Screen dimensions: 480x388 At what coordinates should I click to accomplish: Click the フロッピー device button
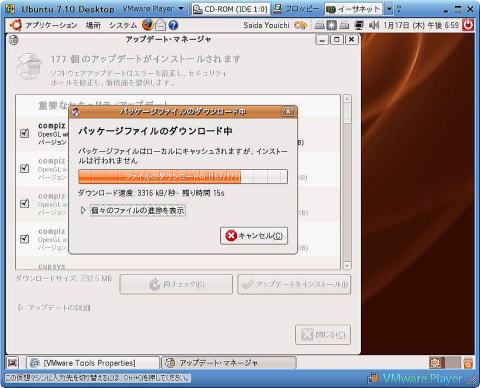(x=296, y=9)
